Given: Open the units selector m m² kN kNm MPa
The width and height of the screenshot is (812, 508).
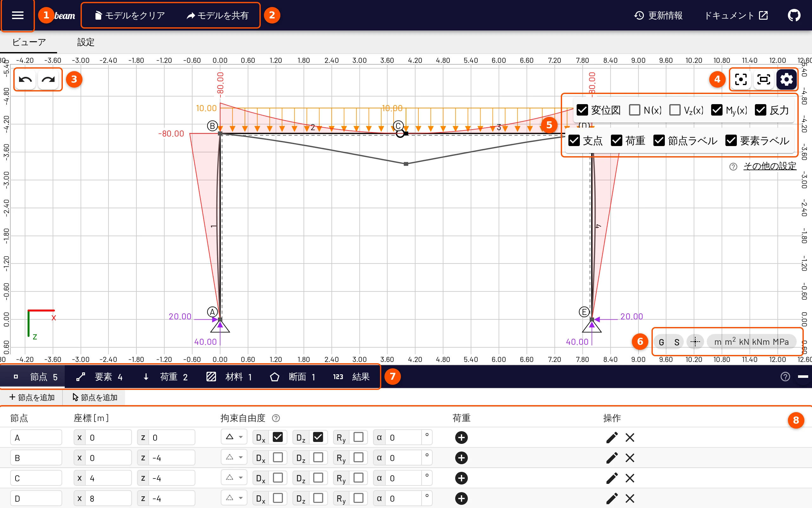Looking at the screenshot, I should click(x=751, y=342).
